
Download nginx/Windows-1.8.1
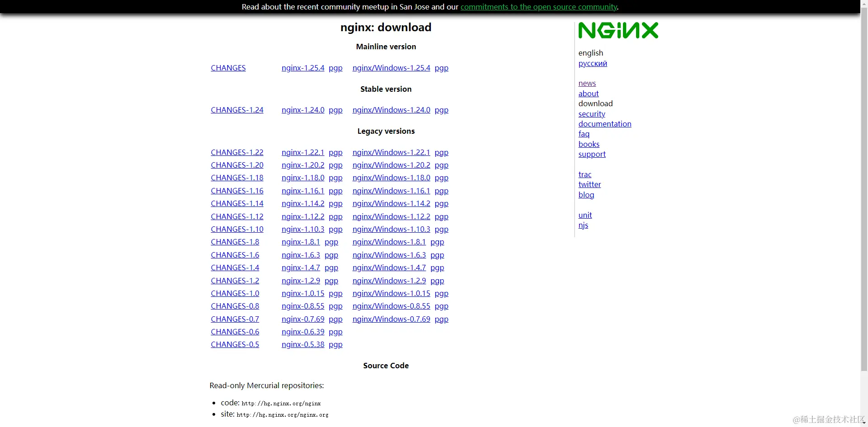389,242
